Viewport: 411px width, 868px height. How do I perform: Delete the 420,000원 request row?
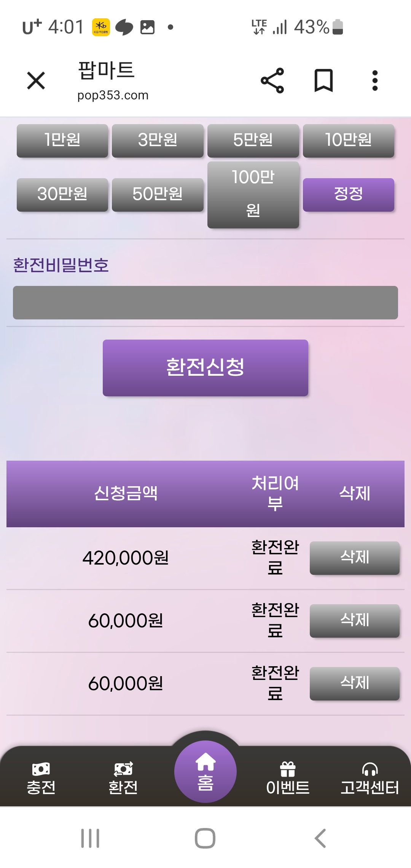tap(354, 558)
